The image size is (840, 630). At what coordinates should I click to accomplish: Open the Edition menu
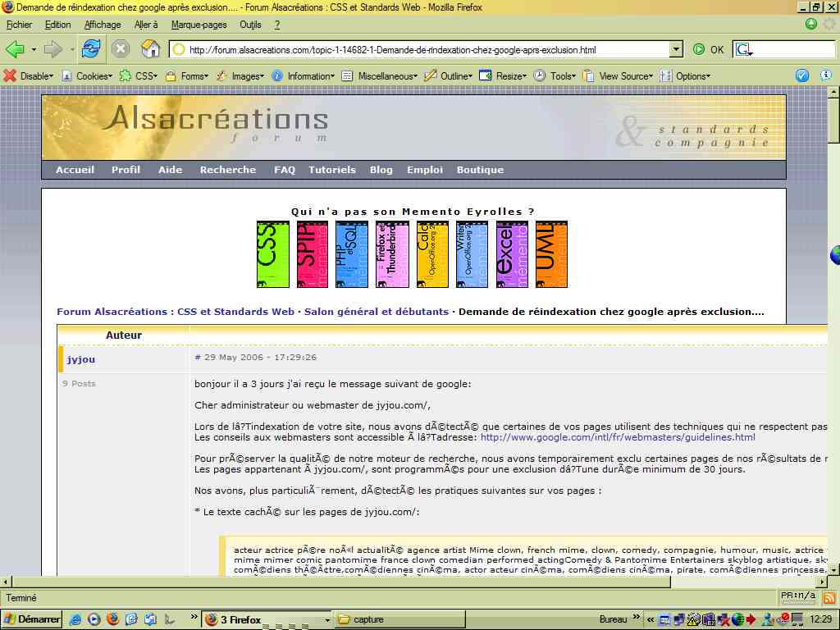[x=58, y=25]
